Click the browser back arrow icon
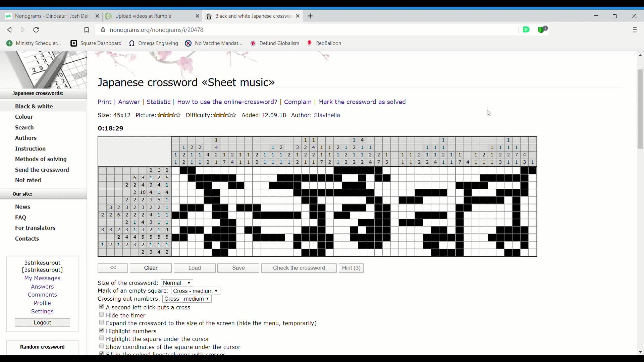The width and height of the screenshot is (644, 362). click(9, 30)
